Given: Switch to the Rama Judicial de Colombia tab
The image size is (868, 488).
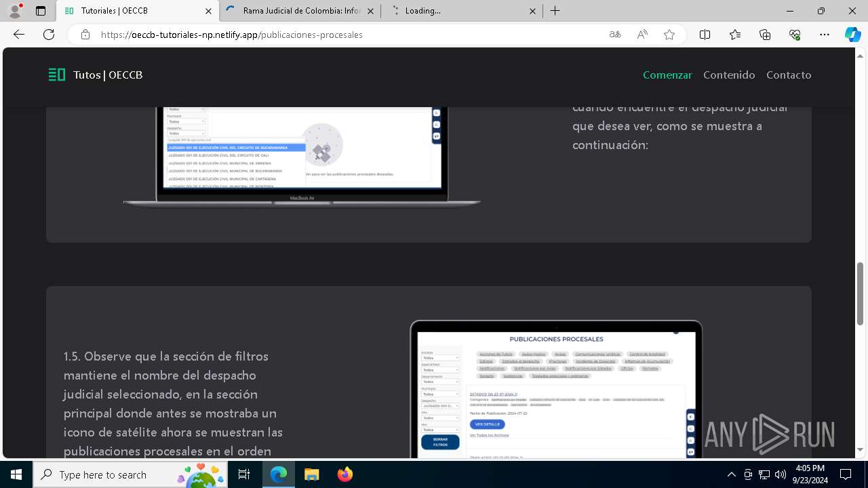Looking at the screenshot, I should tap(301, 11).
